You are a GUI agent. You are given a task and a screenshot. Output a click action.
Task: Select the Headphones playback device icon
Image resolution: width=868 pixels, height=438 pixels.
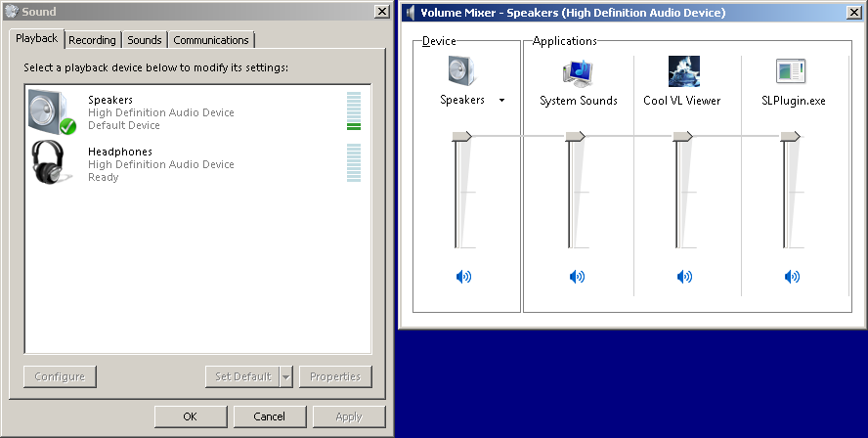pos(51,163)
